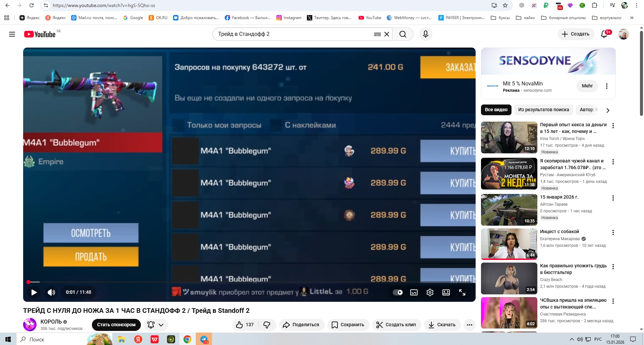The image size is (644, 345).
Task: Clear the YouTube search query
Action: pos(387,34)
